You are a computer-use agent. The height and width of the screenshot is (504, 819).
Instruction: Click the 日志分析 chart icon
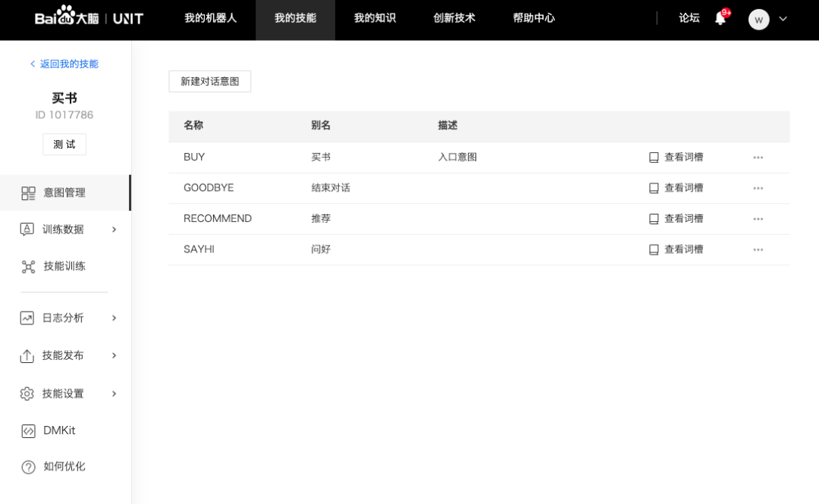[27, 318]
